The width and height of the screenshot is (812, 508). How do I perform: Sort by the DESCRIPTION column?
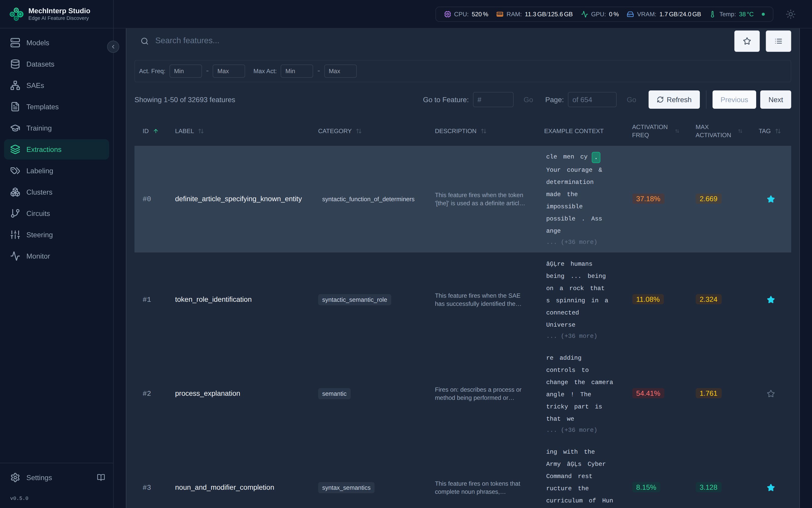pyautogui.click(x=460, y=131)
